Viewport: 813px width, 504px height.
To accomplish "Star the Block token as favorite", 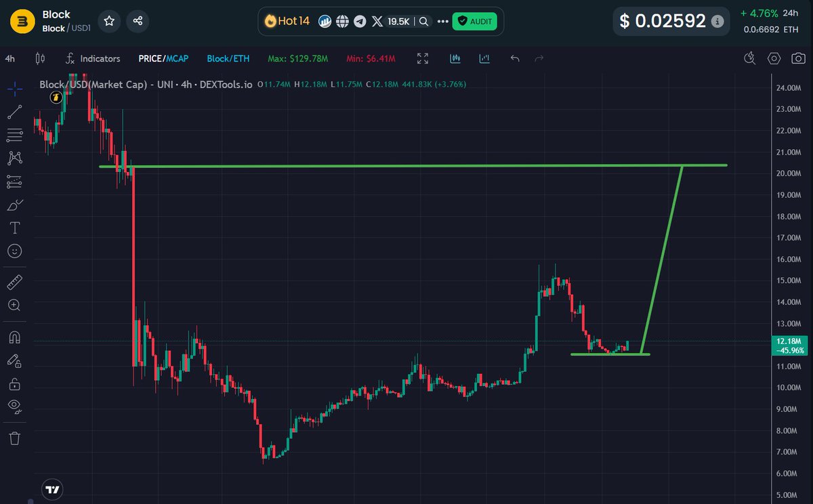I will tap(109, 21).
